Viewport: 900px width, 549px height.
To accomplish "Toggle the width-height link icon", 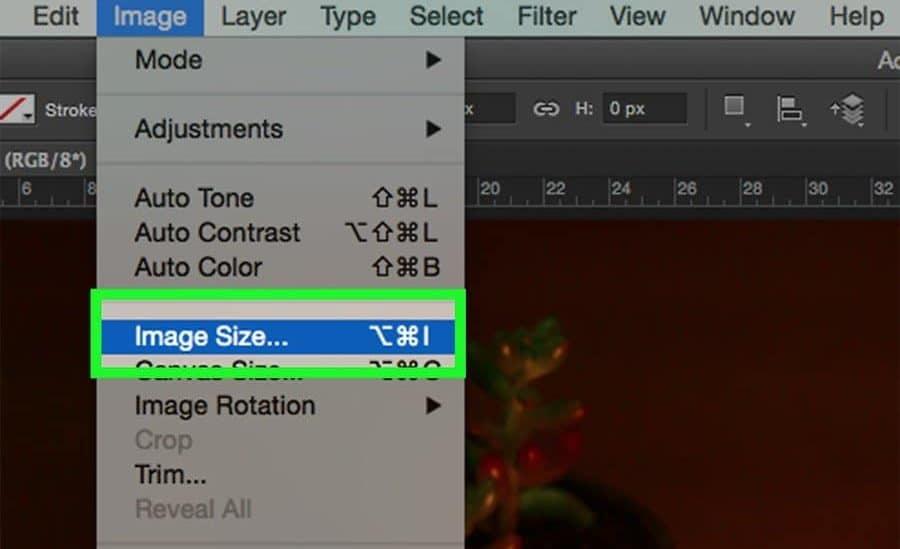I will (545, 109).
